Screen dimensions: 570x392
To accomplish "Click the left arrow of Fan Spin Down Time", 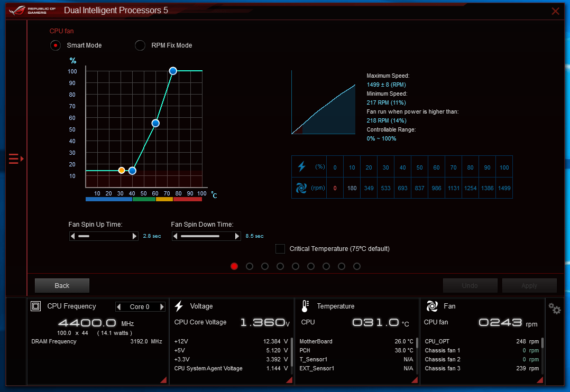I will pyautogui.click(x=175, y=236).
